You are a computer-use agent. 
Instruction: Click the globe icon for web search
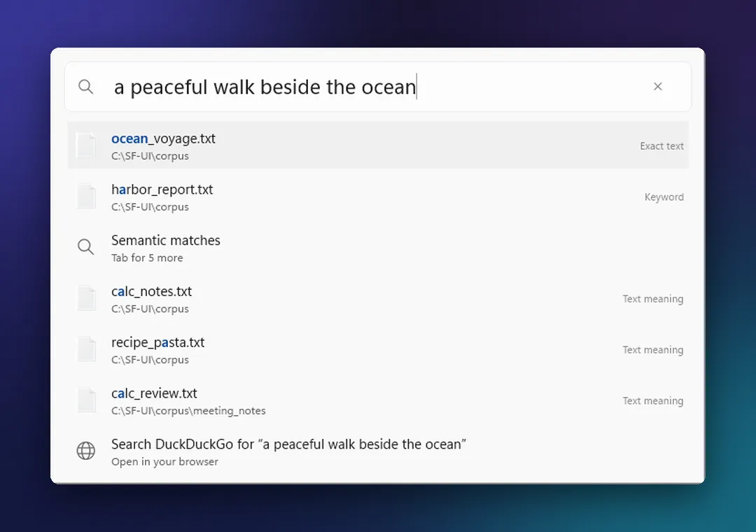point(86,451)
